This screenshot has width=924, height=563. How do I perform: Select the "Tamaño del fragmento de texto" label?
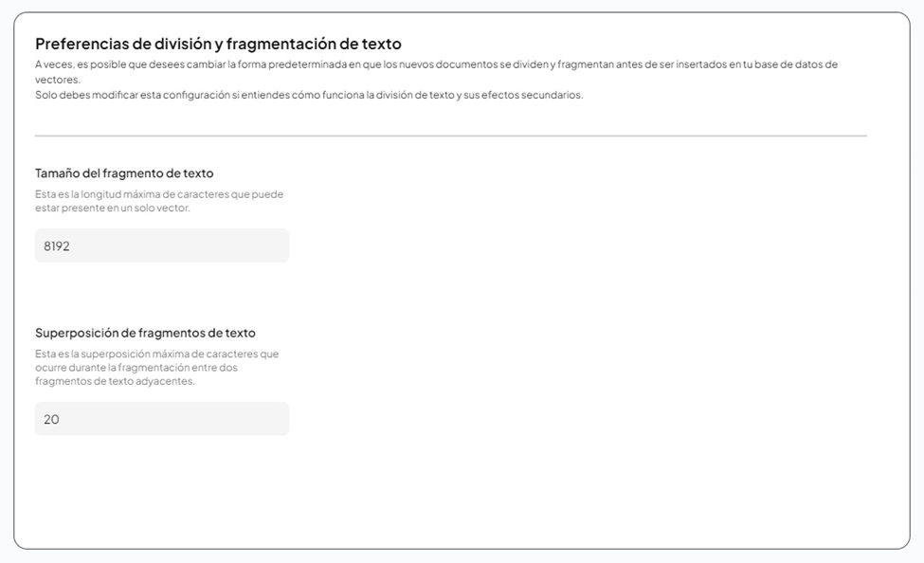pyautogui.click(x=124, y=173)
